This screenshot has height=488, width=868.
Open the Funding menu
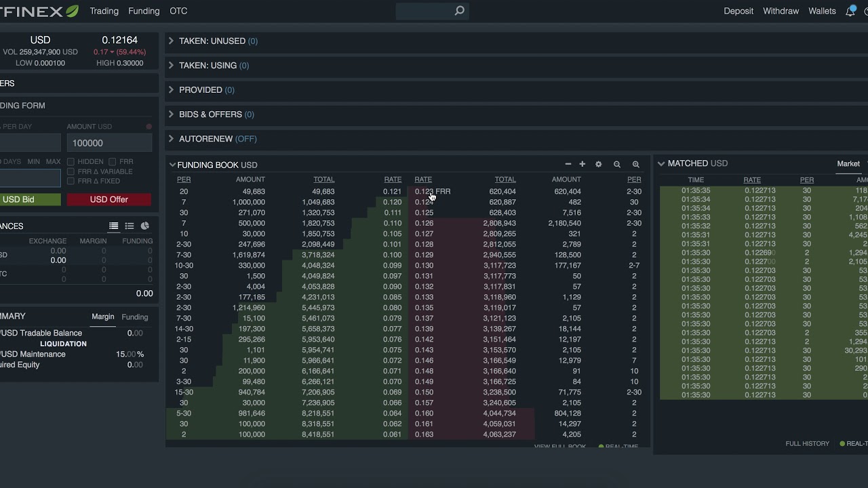coord(144,11)
